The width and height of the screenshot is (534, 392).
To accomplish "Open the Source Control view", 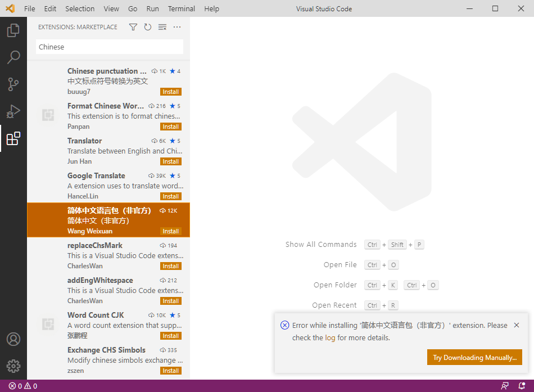I will [13, 84].
